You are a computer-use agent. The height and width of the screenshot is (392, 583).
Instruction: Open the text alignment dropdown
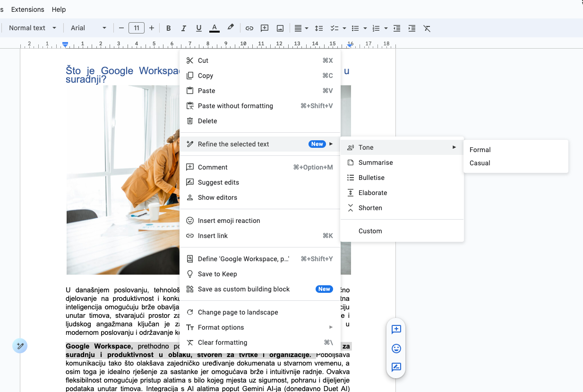pos(301,28)
